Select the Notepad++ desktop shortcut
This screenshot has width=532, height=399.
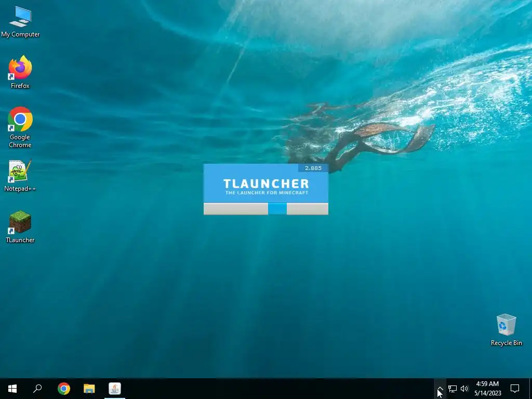(20, 176)
